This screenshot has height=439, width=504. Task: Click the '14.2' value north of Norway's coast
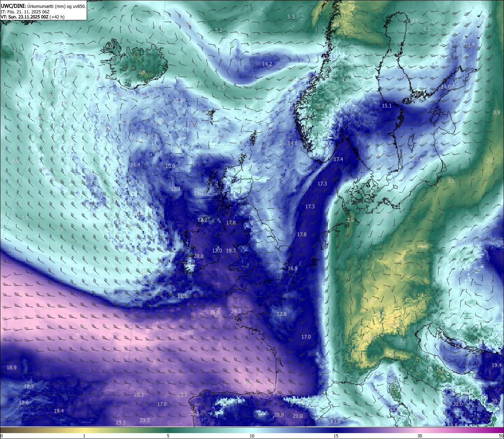(267, 64)
